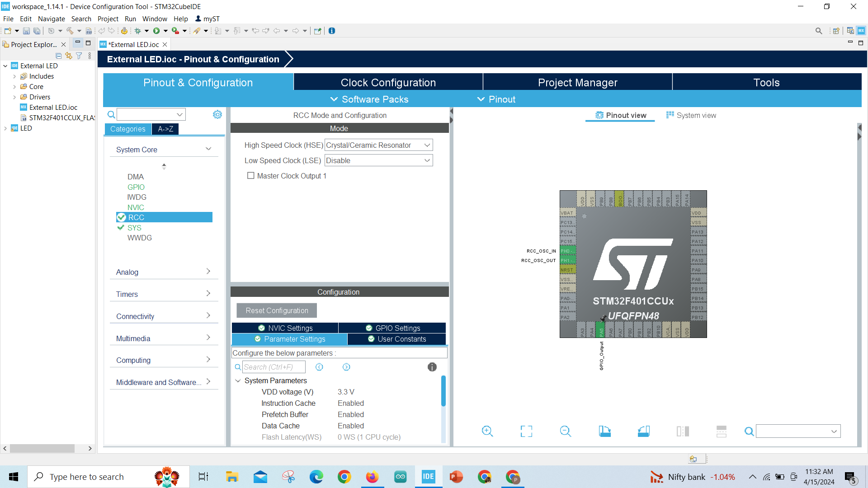Start debugging with the green bug icon
The width and height of the screenshot is (868, 488).
(x=138, y=31)
